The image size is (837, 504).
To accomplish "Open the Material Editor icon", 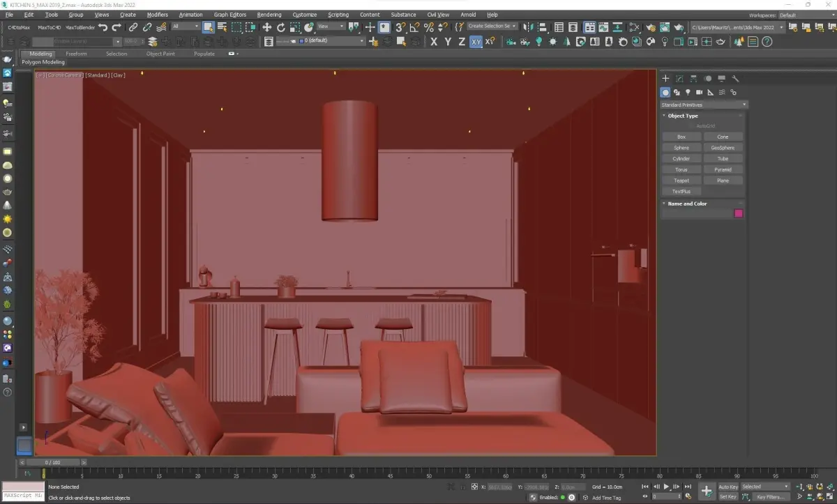I will coord(634,27).
